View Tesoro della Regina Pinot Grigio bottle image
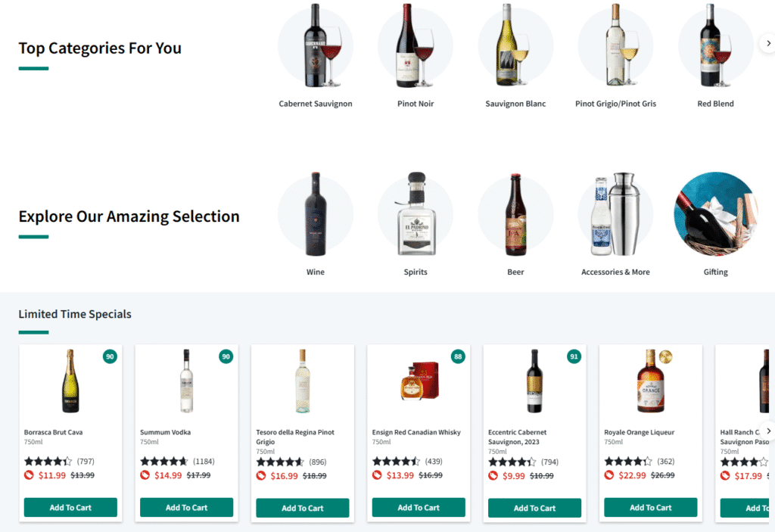 click(303, 381)
